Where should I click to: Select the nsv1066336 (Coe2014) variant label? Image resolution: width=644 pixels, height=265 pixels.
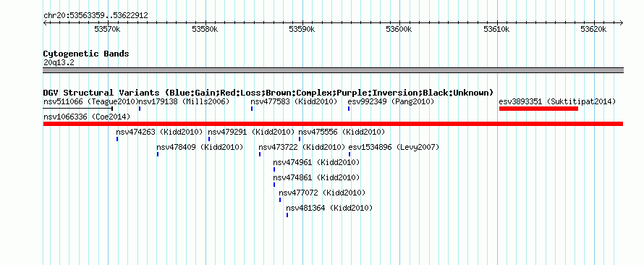pyautogui.click(x=87, y=117)
